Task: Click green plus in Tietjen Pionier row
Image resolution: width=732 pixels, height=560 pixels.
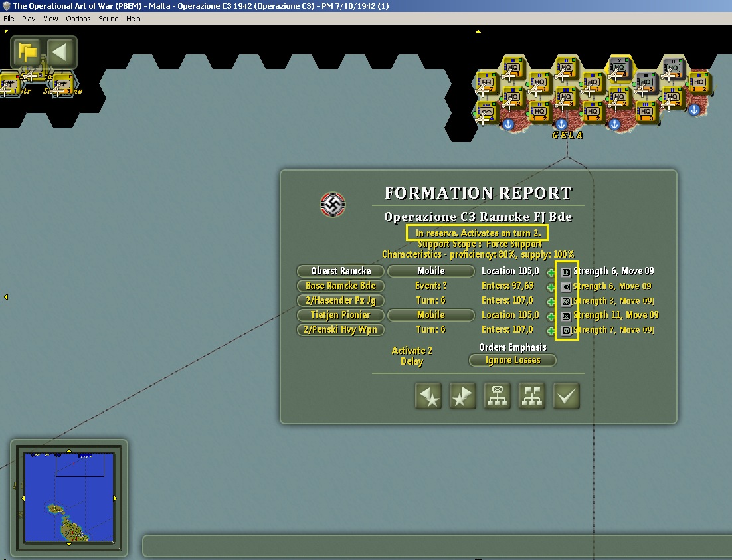Action: coord(551,316)
